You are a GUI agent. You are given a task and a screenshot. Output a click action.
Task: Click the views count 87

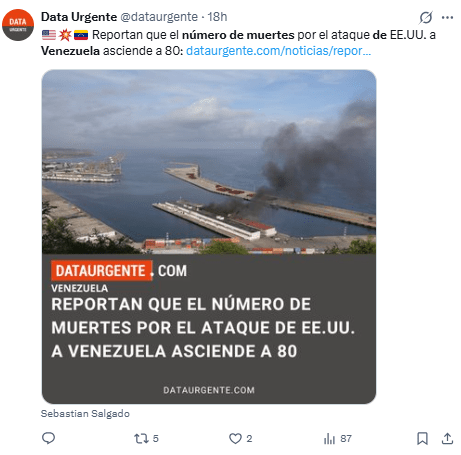click(346, 438)
